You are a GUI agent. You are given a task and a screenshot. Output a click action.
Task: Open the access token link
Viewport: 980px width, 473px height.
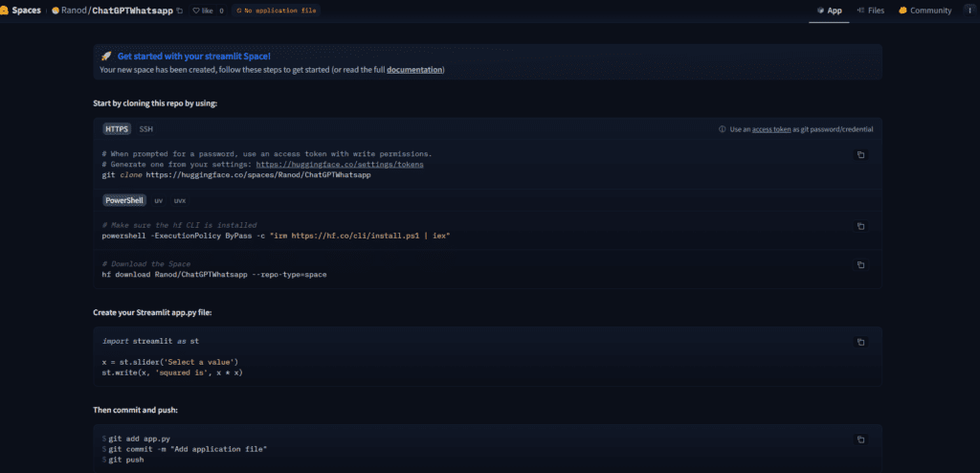[x=771, y=129]
